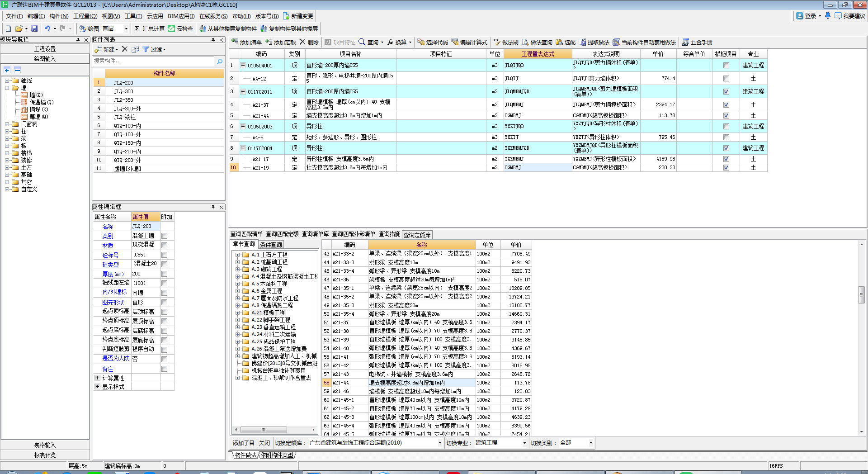Click the 搜索构件 search field
868x474 pixels.
[x=153, y=61]
